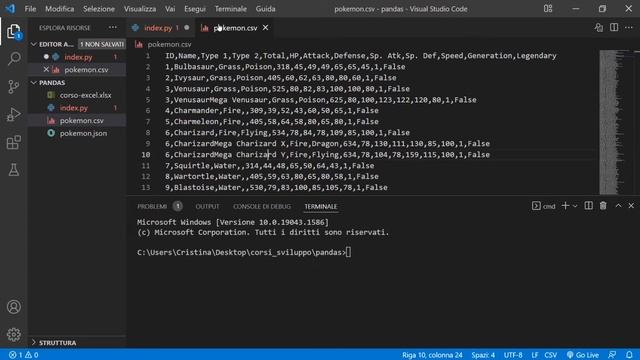Open the Accounts menu icon

13,307
